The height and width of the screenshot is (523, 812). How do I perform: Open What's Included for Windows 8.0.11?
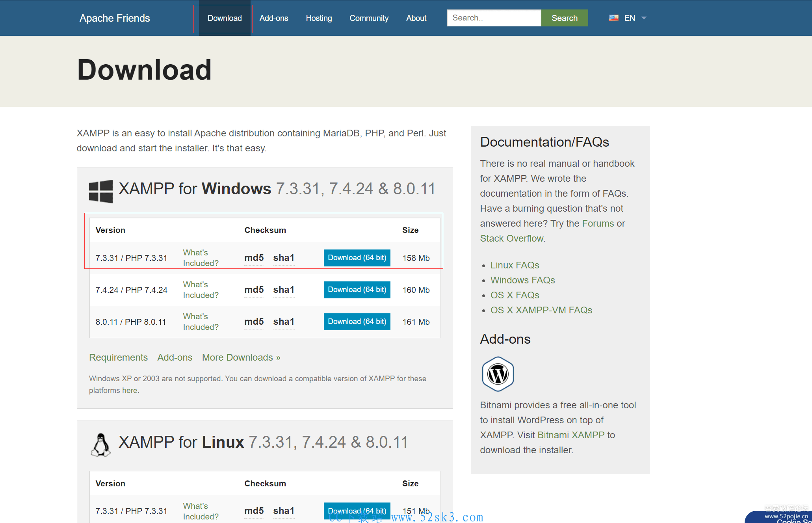click(x=201, y=322)
